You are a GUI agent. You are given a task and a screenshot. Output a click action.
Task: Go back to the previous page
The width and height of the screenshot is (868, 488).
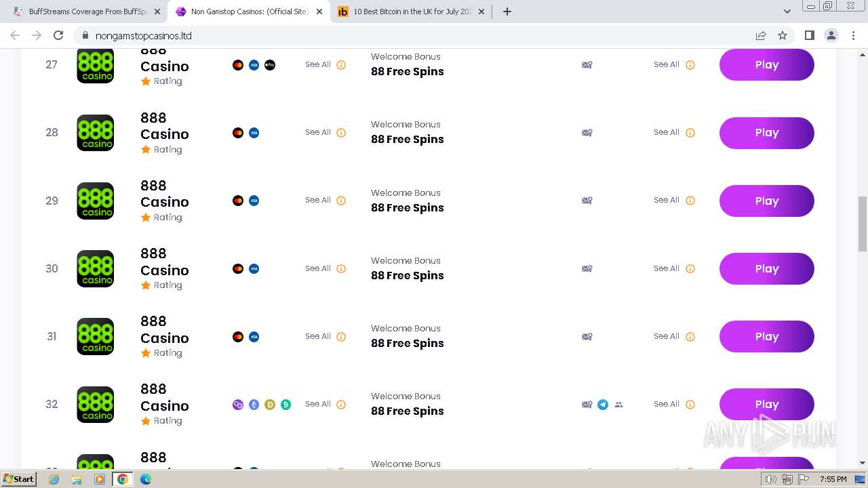(x=15, y=35)
